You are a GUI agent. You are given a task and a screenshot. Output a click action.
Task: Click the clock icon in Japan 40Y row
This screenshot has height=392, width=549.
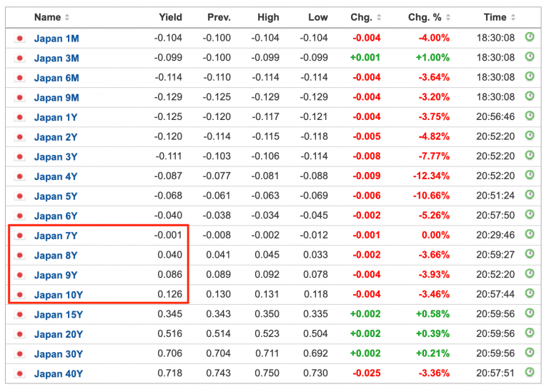click(x=530, y=372)
